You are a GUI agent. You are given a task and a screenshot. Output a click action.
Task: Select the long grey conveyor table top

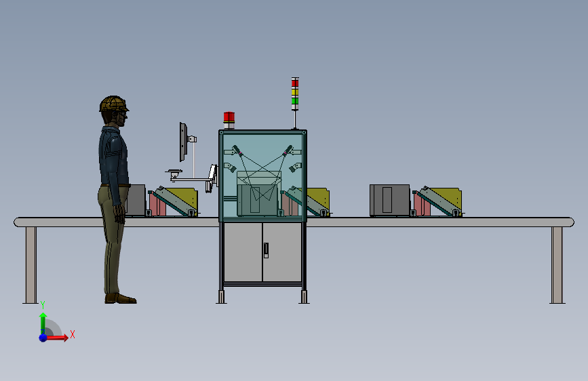click(294, 222)
